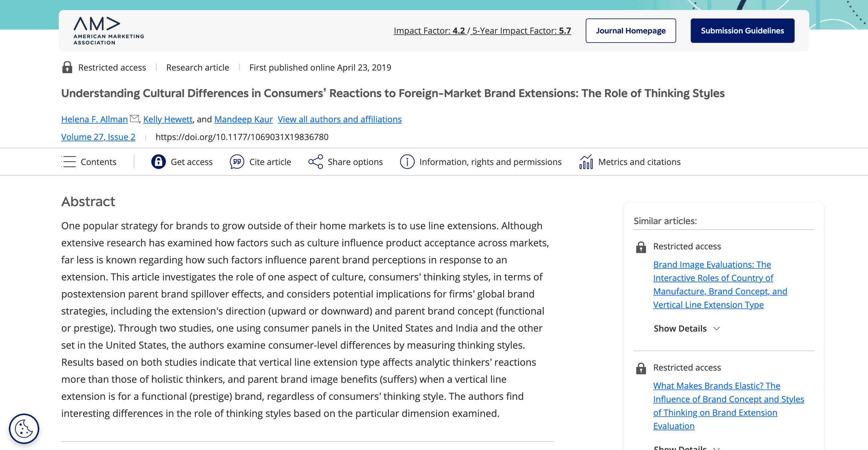Expand Show Details for Brand Image Evaluations
The image size is (868, 450).
coord(686,328)
